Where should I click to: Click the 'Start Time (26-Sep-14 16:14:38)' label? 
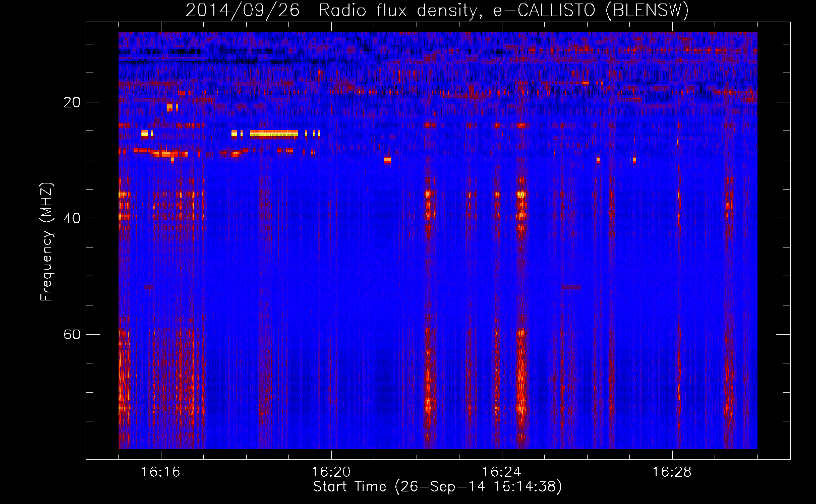(437, 487)
